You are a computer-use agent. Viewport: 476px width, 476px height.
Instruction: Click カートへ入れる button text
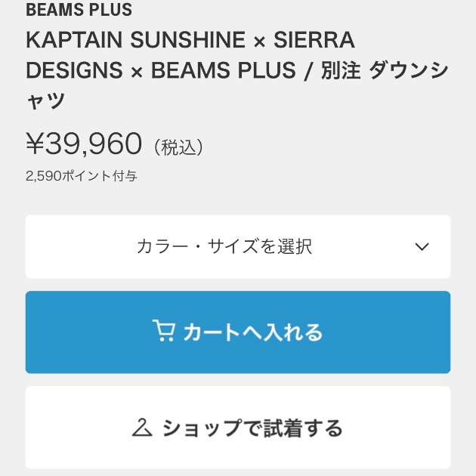253,332
